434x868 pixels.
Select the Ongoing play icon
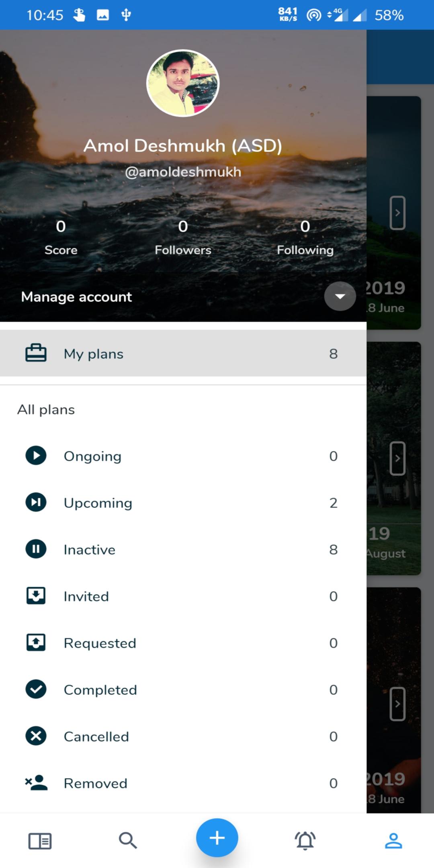click(36, 456)
